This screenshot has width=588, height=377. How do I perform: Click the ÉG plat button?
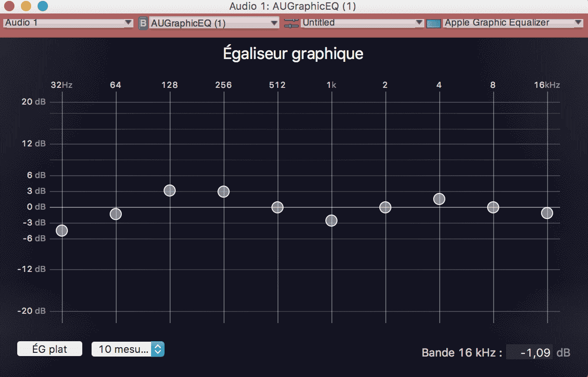coord(50,349)
